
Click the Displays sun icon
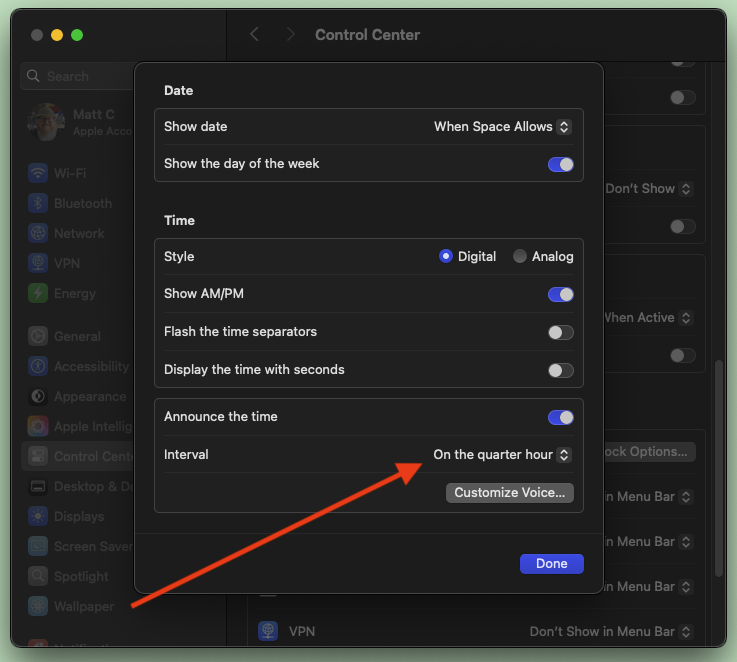coord(38,516)
